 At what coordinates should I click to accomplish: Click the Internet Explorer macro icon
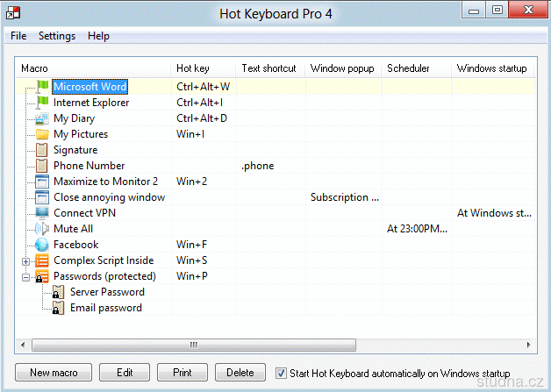pyautogui.click(x=42, y=103)
